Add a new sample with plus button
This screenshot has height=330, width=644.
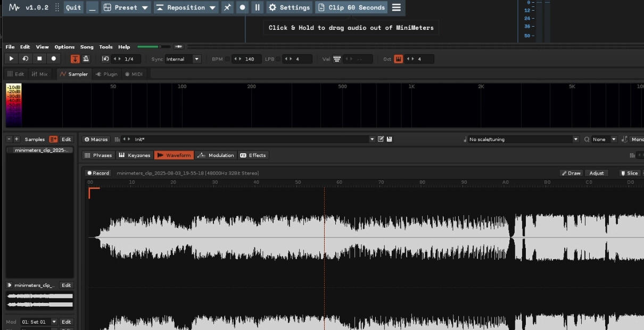point(16,139)
